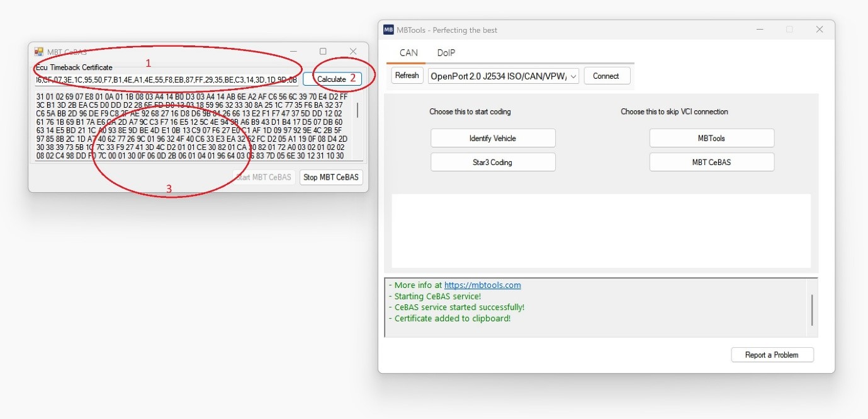This screenshot has width=868, height=419.
Task: Expand the OpenPort 2.0 J2534 device dropdown
Action: (572, 76)
